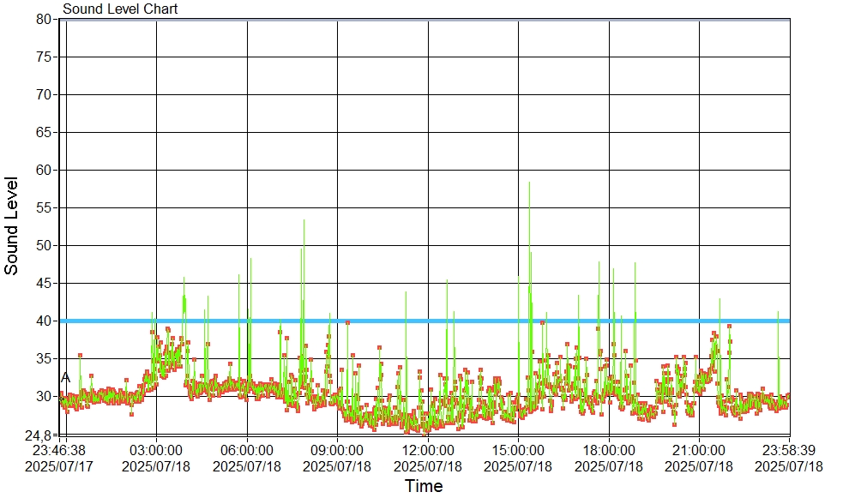Screen dimensions: 849x504
Task: Select the 21:00:00 time tick label
Action: [x=699, y=450]
